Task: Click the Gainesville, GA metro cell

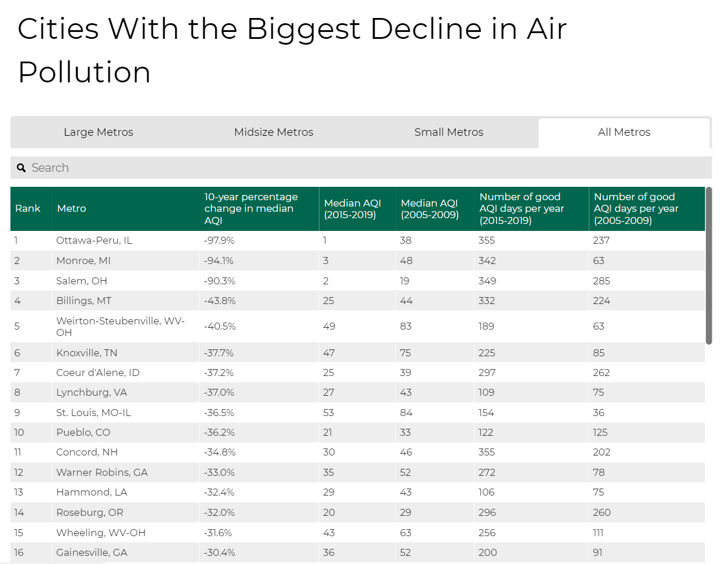Action: (x=92, y=552)
